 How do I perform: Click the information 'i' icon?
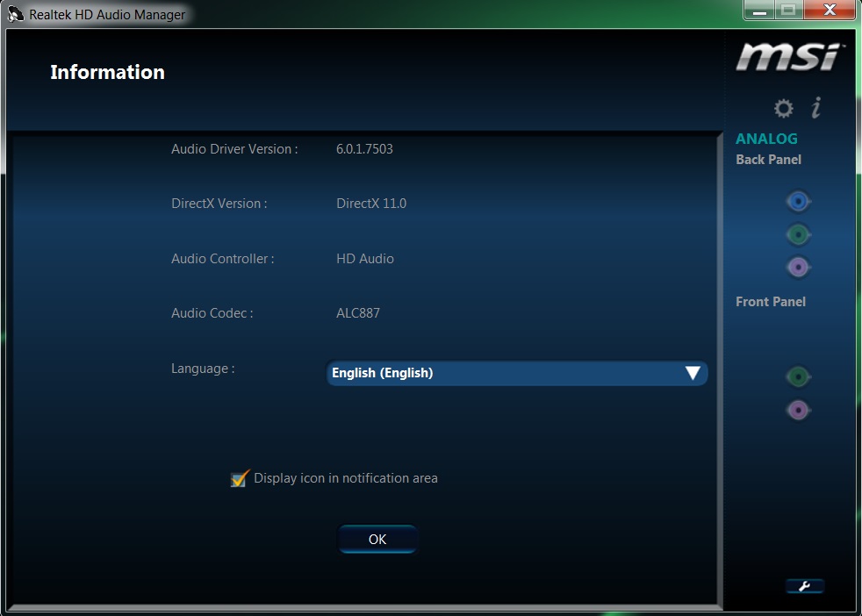[816, 108]
